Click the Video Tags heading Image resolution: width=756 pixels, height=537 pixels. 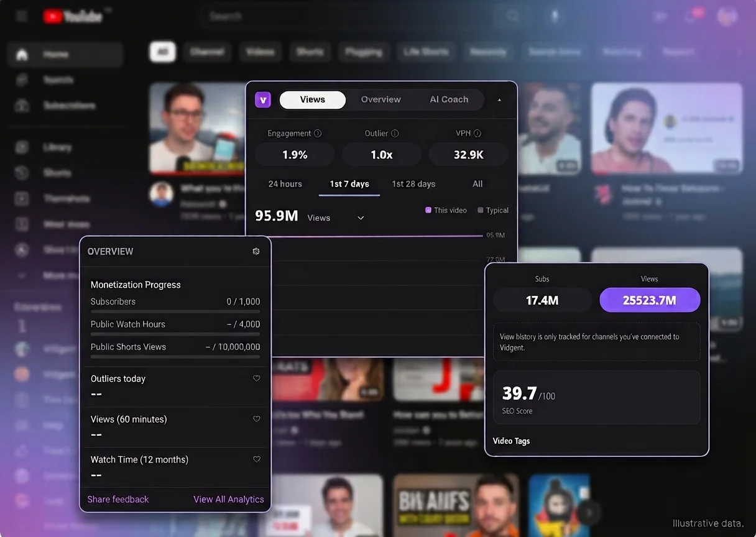click(x=511, y=441)
